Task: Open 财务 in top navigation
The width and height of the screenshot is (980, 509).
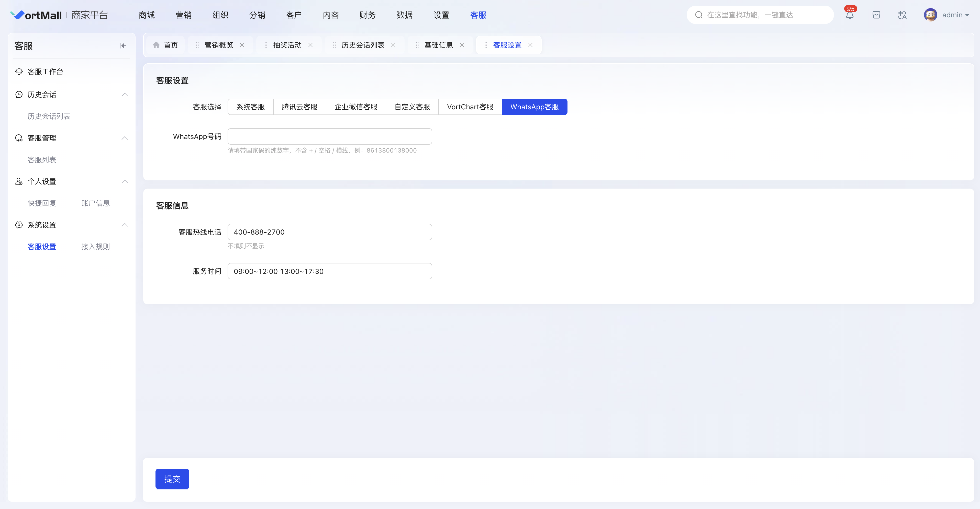Action: coord(367,15)
